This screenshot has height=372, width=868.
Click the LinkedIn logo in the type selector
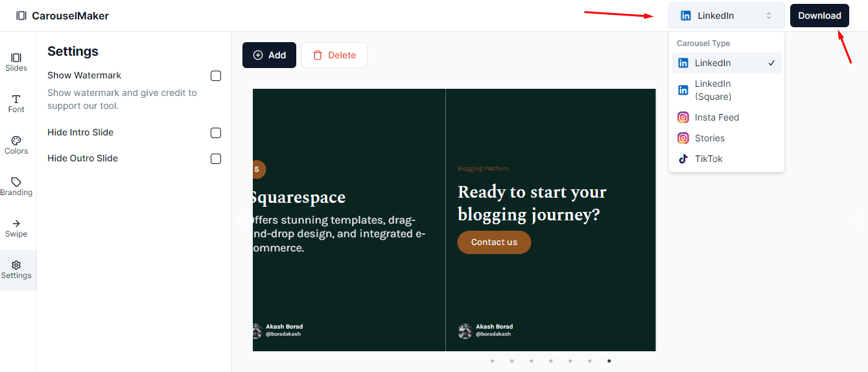pos(686,16)
